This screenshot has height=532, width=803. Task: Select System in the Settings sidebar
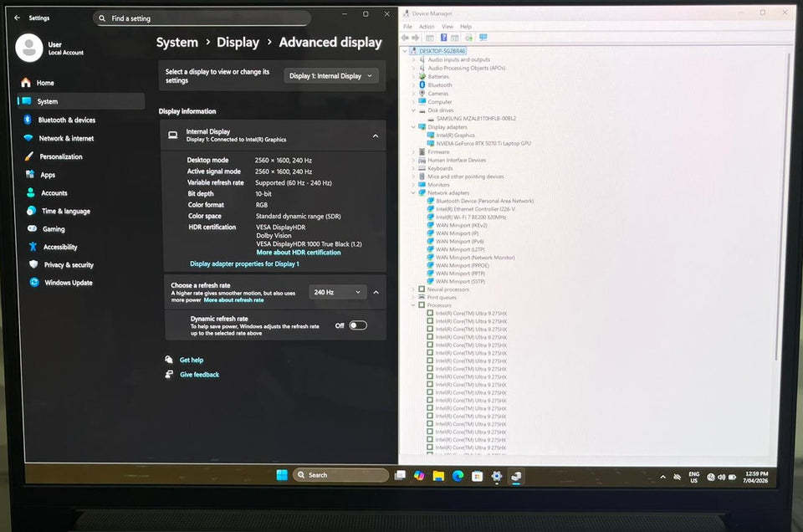(x=49, y=102)
